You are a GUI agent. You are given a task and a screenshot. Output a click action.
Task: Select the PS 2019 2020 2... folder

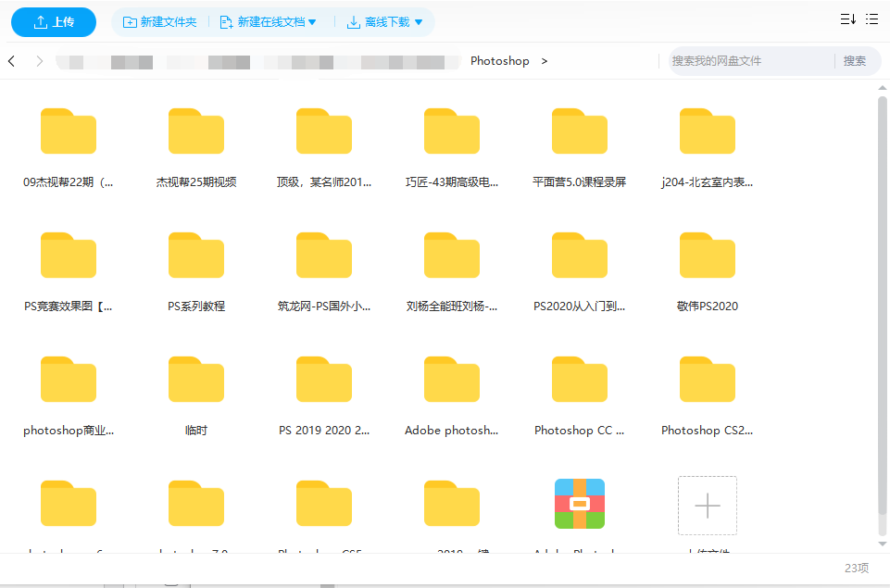pyautogui.click(x=324, y=396)
